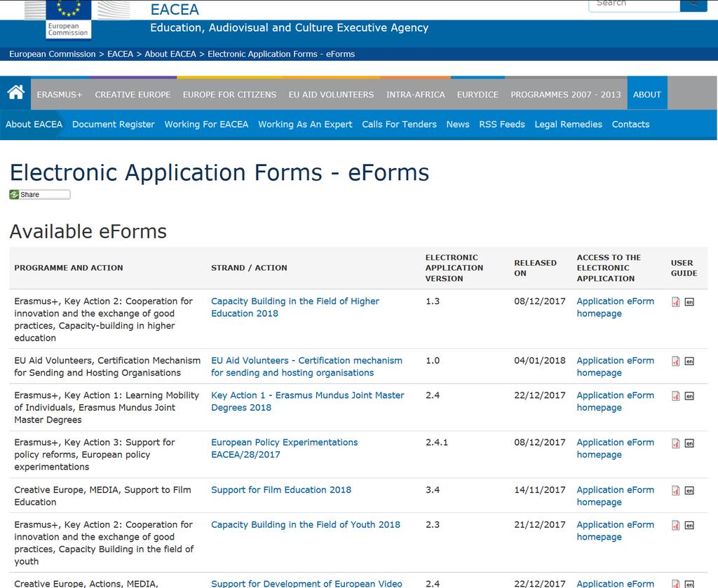
Task: Click the STRAND / ACTION column header
Action: [249, 268]
